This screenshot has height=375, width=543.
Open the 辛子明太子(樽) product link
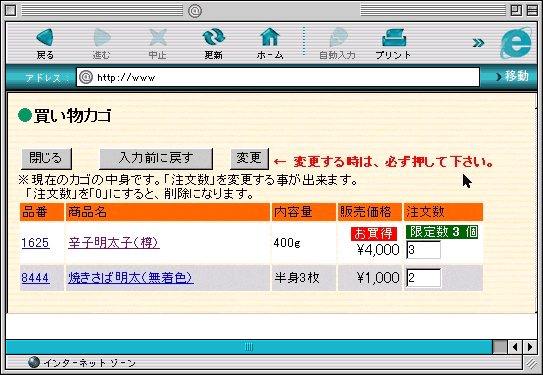114,243
